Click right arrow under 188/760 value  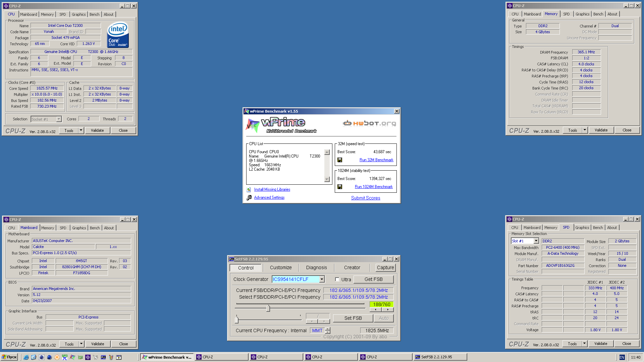pyautogui.click(x=388, y=310)
